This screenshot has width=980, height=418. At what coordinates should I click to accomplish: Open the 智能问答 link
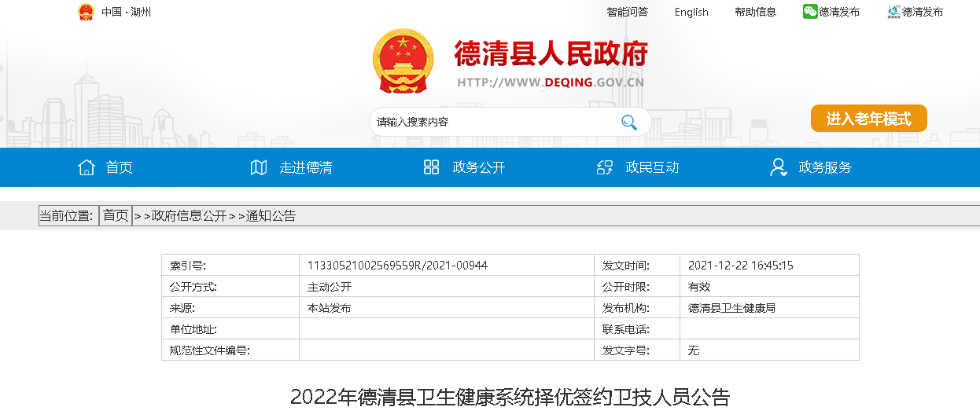[x=627, y=12]
